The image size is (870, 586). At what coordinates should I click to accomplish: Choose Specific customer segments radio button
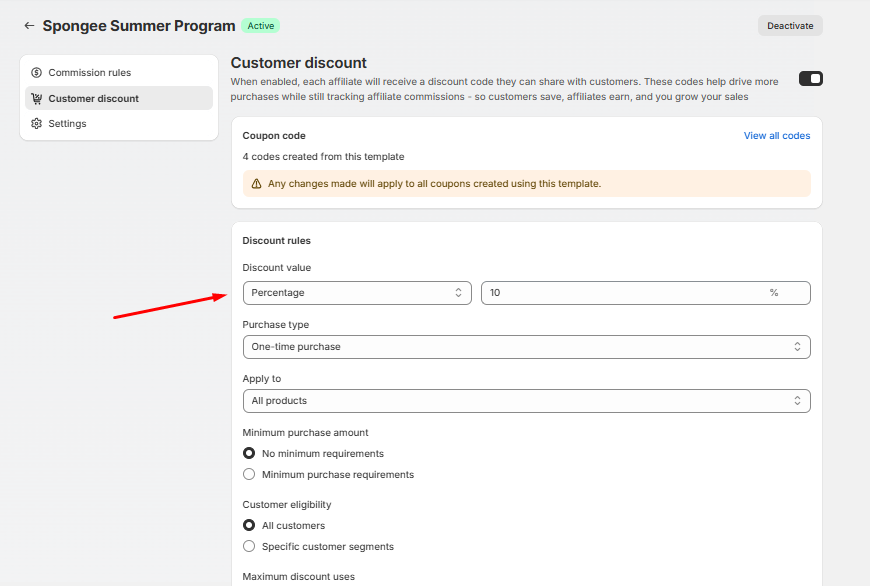point(249,547)
